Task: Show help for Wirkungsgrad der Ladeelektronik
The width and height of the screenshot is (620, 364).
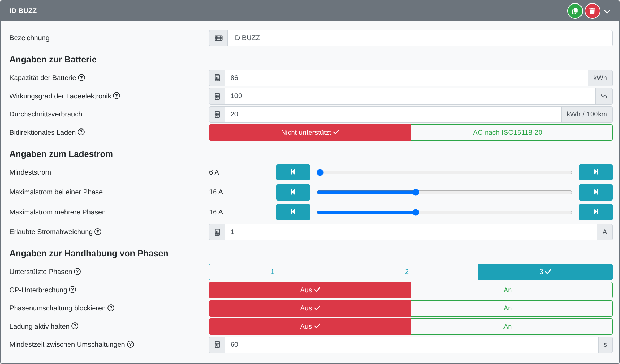Action: point(117,96)
